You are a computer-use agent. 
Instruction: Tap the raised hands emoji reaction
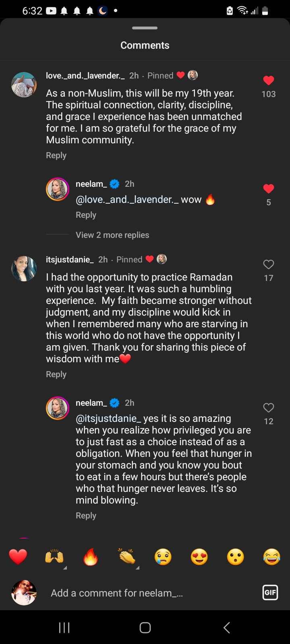click(x=54, y=557)
